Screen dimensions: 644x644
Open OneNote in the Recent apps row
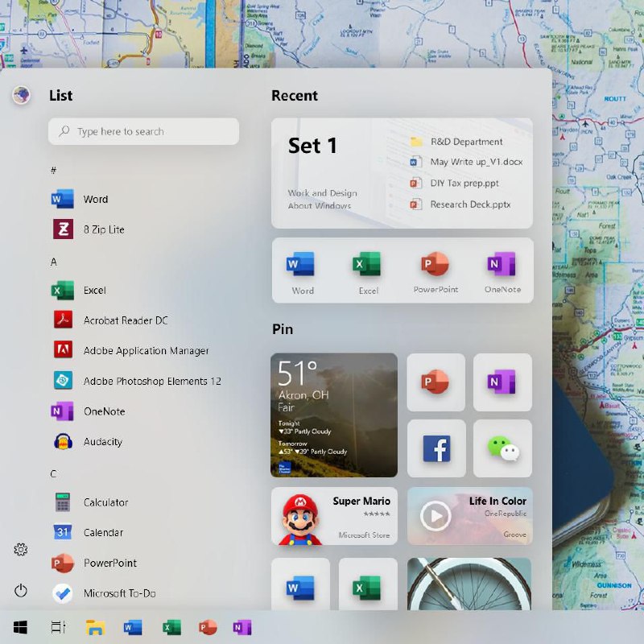pyautogui.click(x=502, y=272)
